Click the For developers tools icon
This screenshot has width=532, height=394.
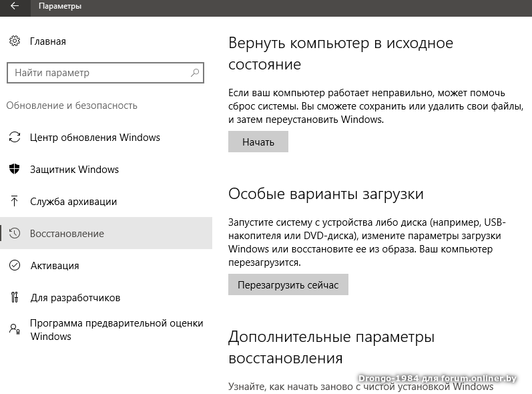[15, 298]
